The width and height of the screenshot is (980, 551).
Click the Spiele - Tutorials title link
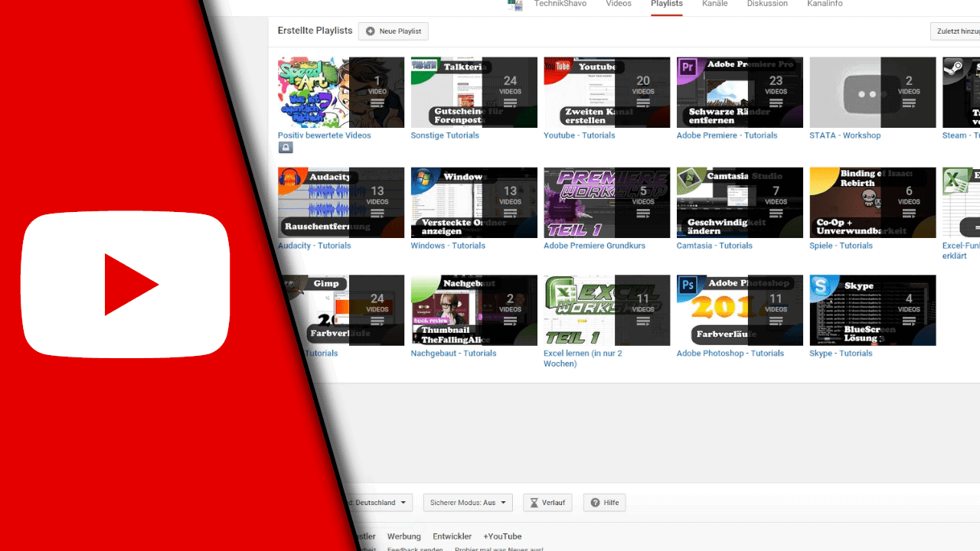click(x=841, y=246)
